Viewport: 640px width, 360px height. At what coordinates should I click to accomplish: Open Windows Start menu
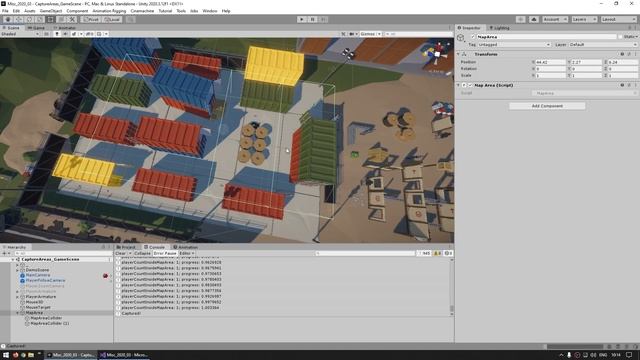point(6,355)
